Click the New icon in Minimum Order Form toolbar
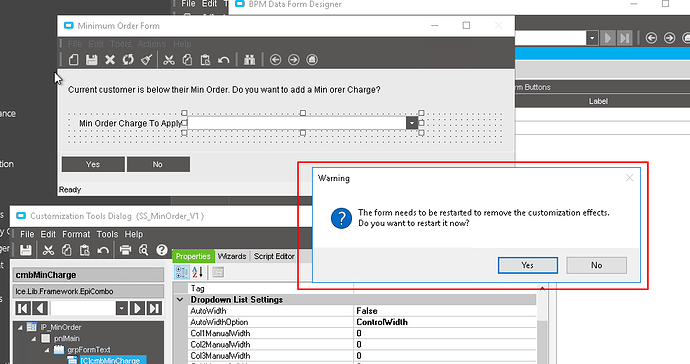690x364 pixels. [73, 59]
